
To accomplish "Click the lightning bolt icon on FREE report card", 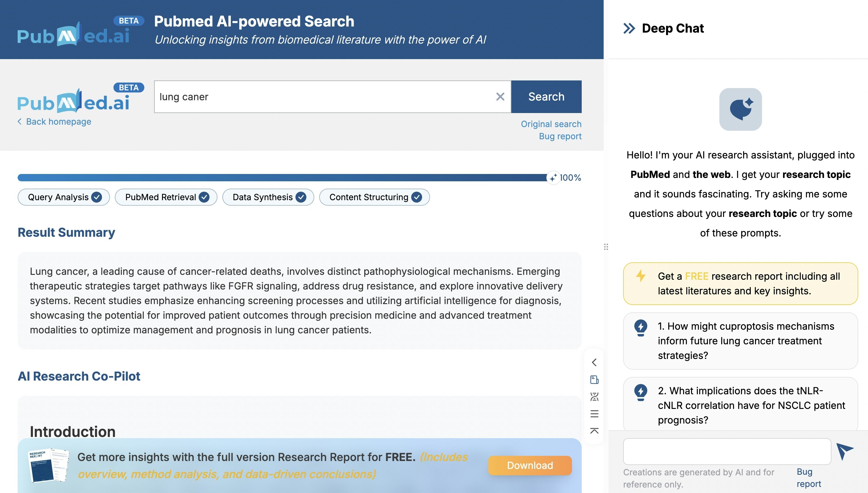I will (x=640, y=276).
